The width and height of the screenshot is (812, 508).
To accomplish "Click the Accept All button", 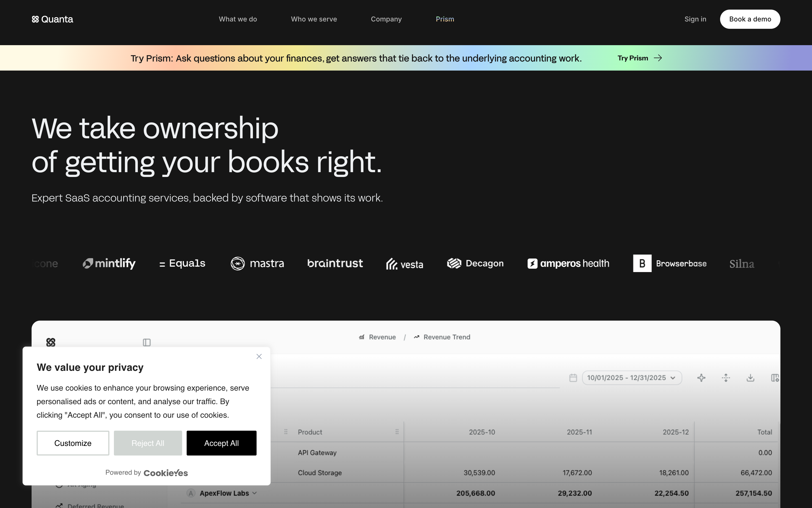I will point(221,443).
